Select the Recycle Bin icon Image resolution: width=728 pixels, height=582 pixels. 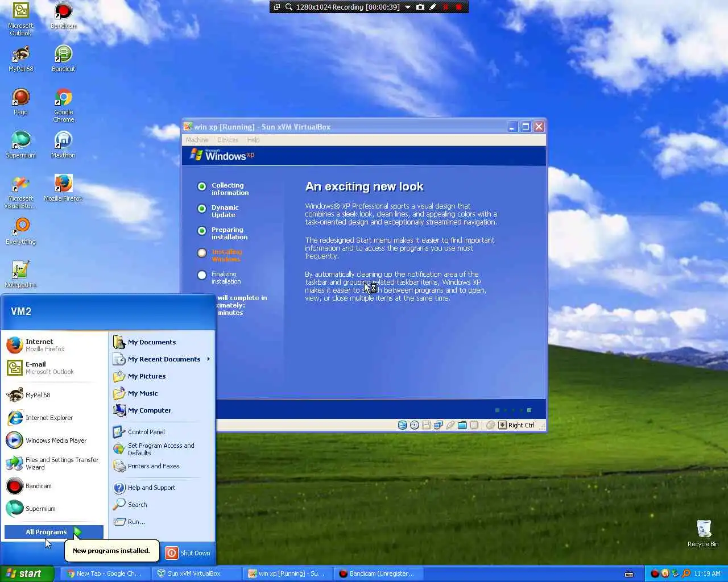(x=703, y=533)
